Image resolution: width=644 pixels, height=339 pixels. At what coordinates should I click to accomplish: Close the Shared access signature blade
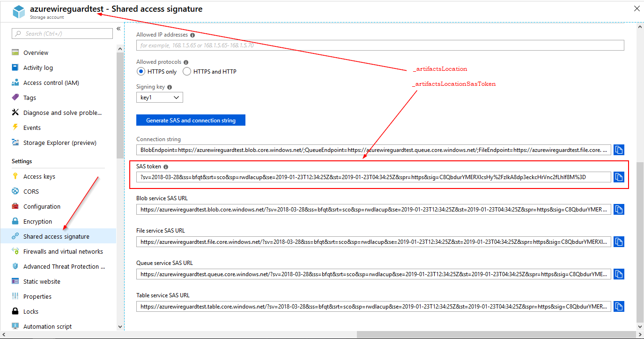click(x=636, y=8)
